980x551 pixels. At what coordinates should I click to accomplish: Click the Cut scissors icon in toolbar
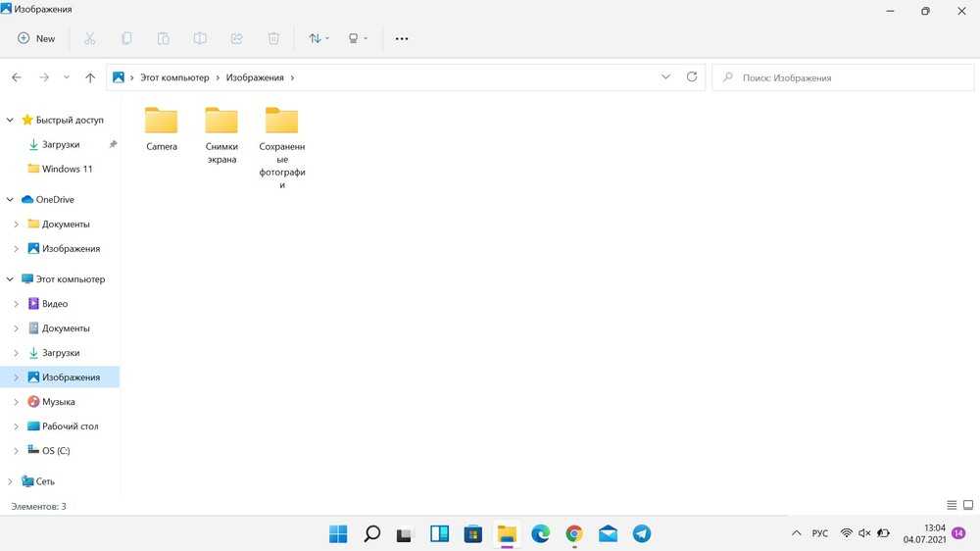90,38
